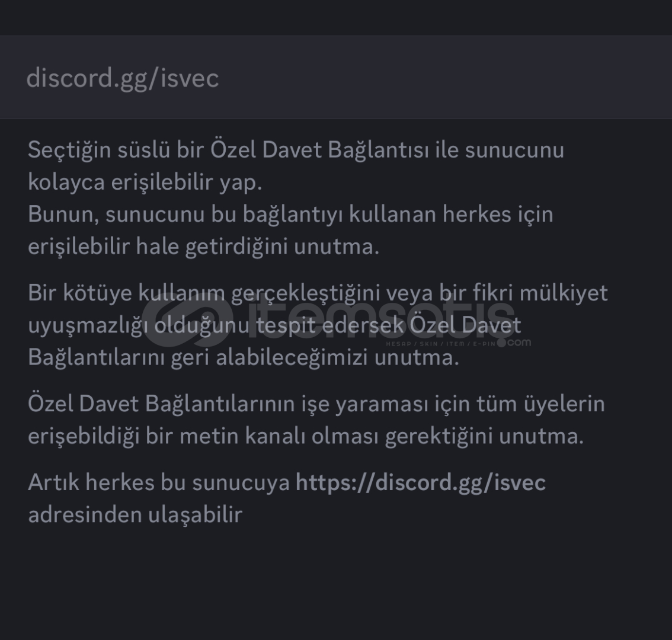Open the bold https://discord.gg/isvec link

420,482
